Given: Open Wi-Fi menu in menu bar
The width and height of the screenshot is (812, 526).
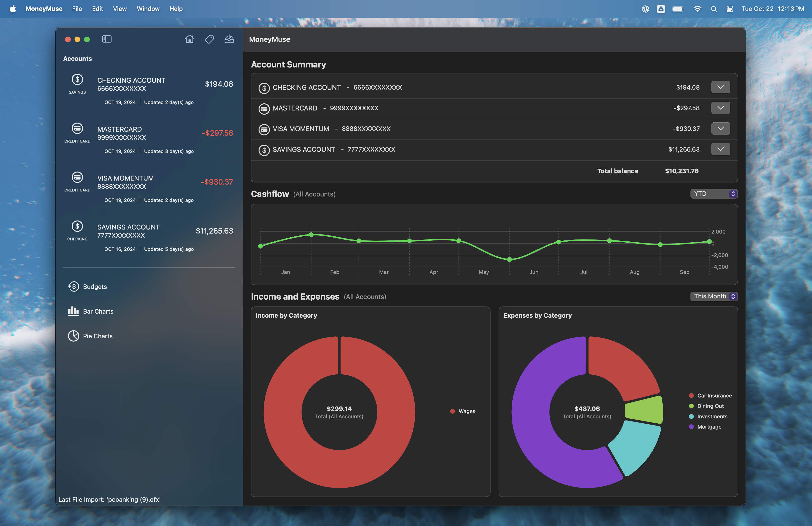Looking at the screenshot, I should tap(697, 9).
